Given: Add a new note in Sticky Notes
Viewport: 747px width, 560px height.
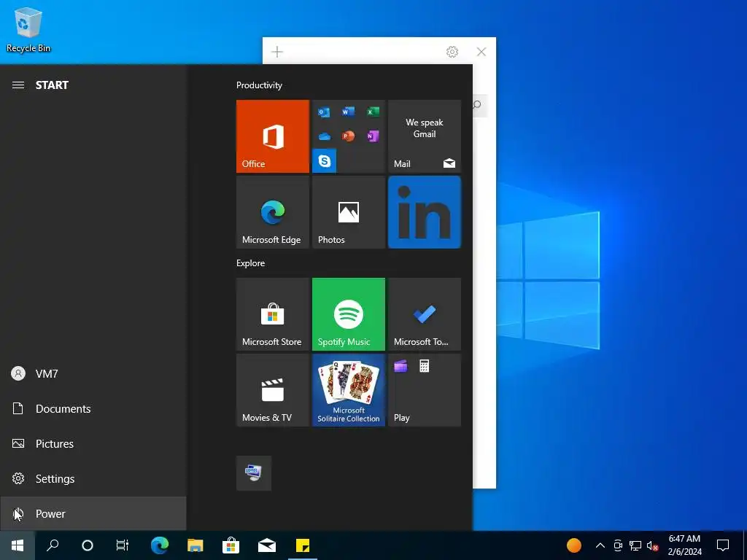Looking at the screenshot, I should [276, 52].
